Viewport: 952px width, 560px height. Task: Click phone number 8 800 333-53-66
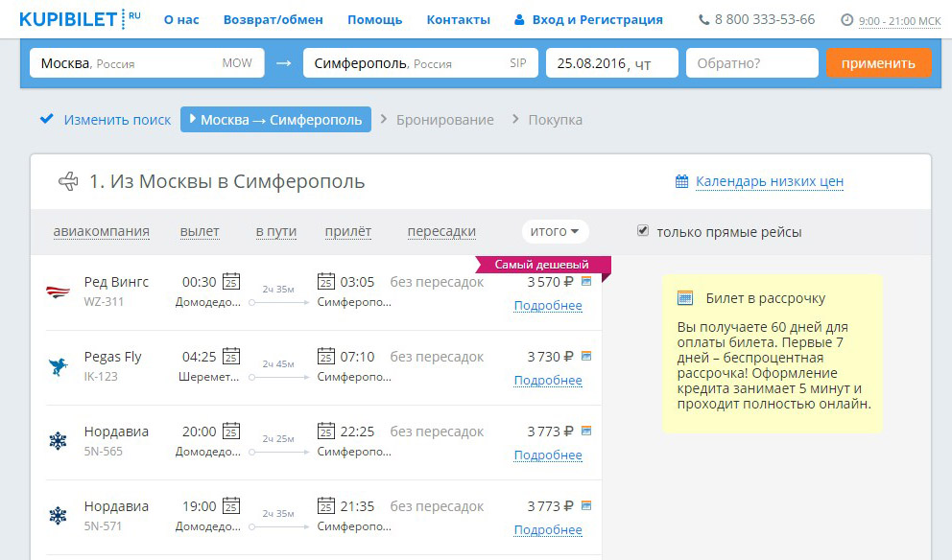[x=765, y=19]
